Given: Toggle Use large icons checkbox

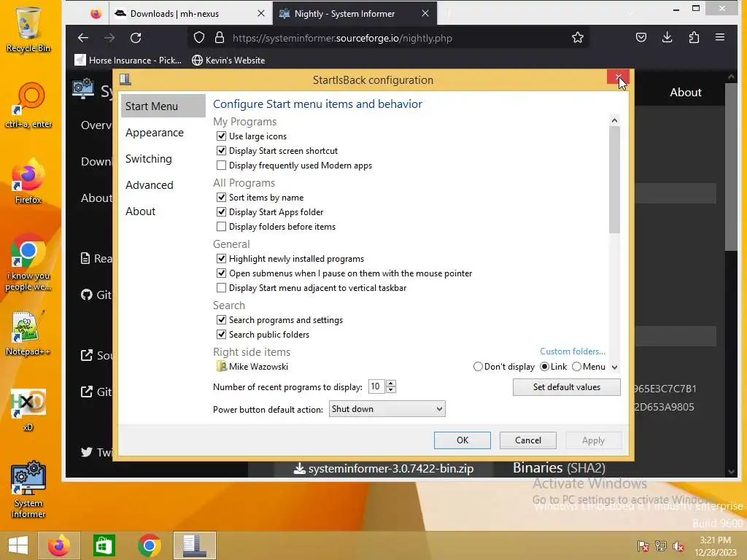Looking at the screenshot, I should point(221,136).
